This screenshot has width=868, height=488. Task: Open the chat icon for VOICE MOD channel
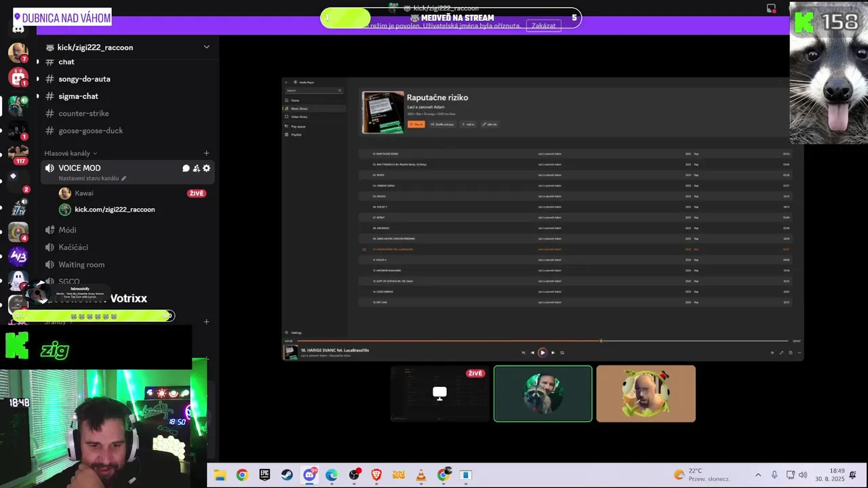[x=186, y=168]
